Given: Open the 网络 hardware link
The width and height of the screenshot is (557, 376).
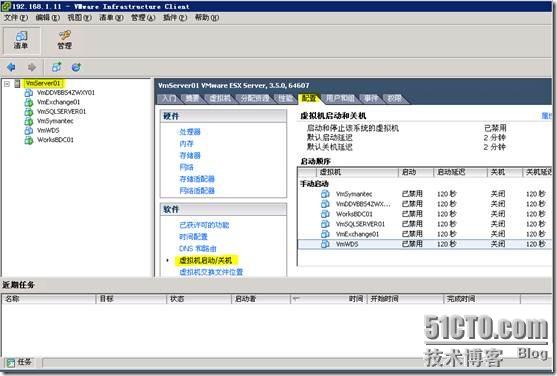Looking at the screenshot, I should coord(186,167).
